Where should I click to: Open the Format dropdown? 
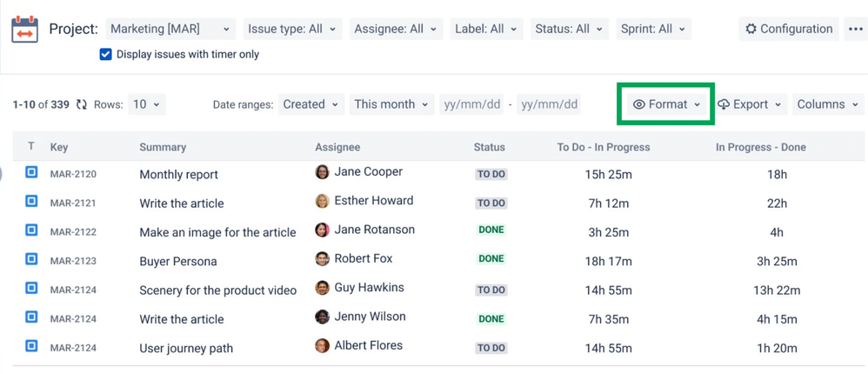pos(667,104)
